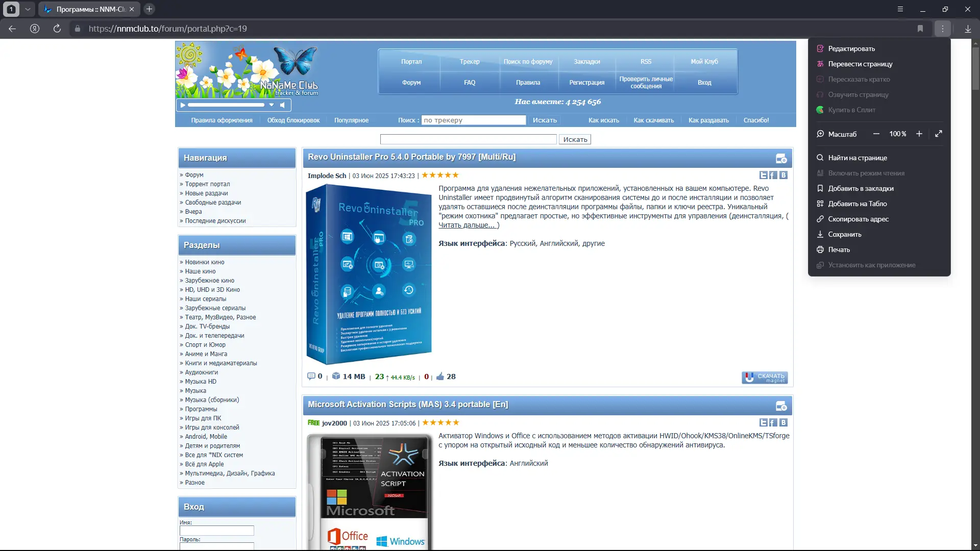This screenshot has width=980, height=551.
Task: Reload the page with refresh icon
Action: click(x=57, y=29)
